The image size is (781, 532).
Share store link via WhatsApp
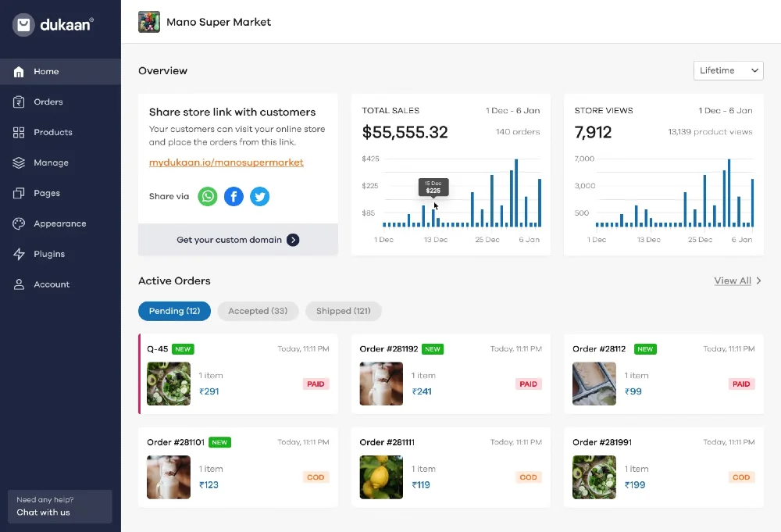tap(207, 196)
